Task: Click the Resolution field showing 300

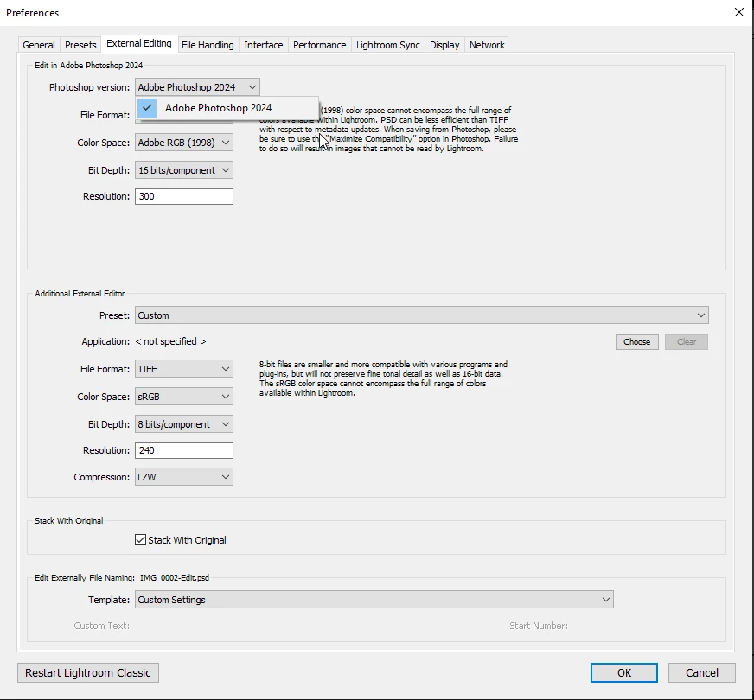Action: coord(183,196)
